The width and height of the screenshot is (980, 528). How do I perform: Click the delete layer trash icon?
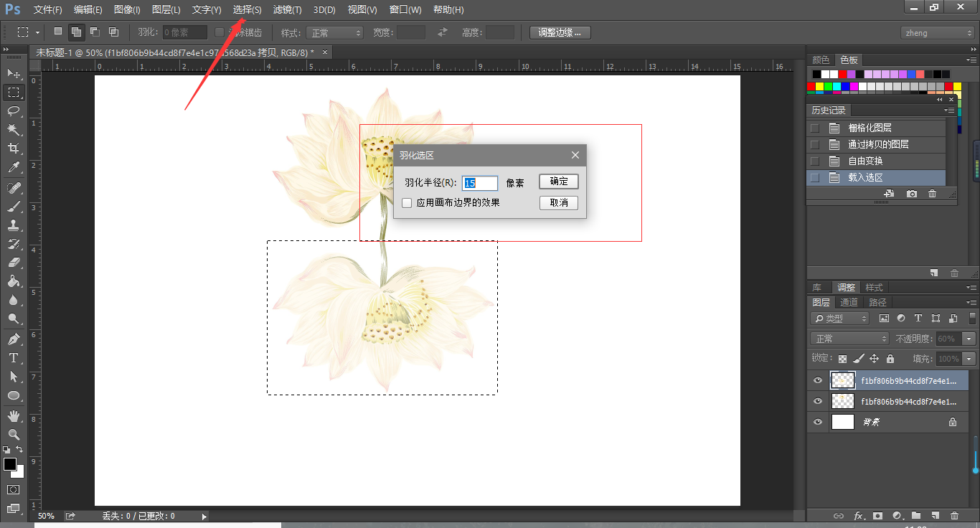(x=954, y=515)
